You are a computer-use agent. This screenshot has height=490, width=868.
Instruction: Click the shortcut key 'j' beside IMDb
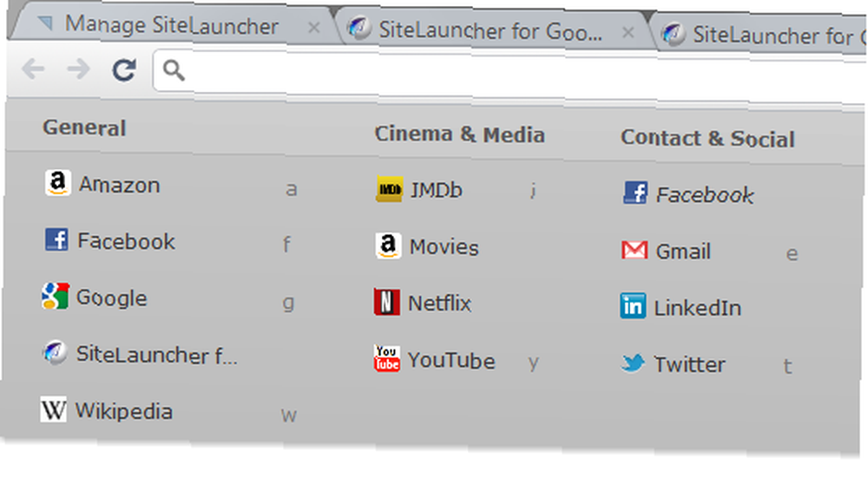click(x=533, y=191)
